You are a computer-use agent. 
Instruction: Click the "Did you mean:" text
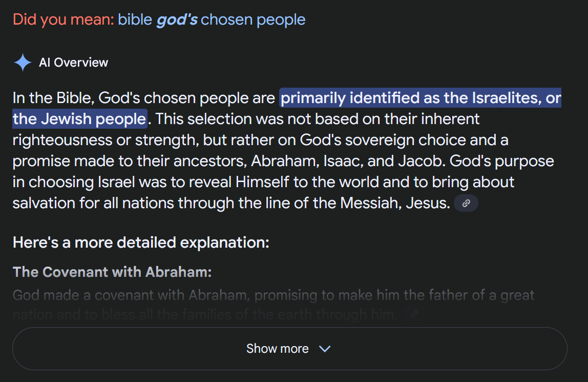click(64, 20)
